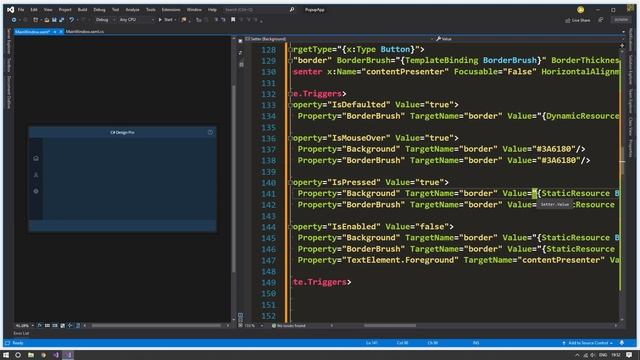Open the Setter (Background) element dropdown
640x360 pixels.
(x=338, y=39)
